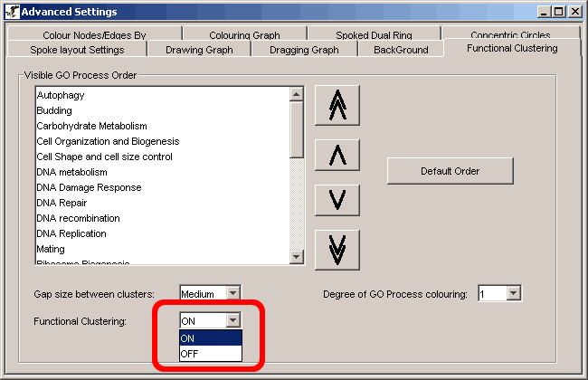Select Carbohydrate Metabolism in the list
The width and height of the screenshot is (588, 380).
pyautogui.click(x=91, y=126)
